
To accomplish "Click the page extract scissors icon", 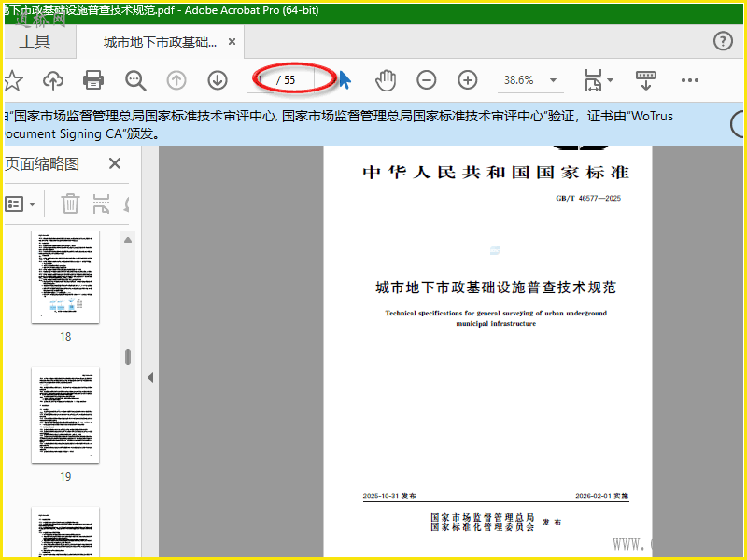I will (101, 203).
